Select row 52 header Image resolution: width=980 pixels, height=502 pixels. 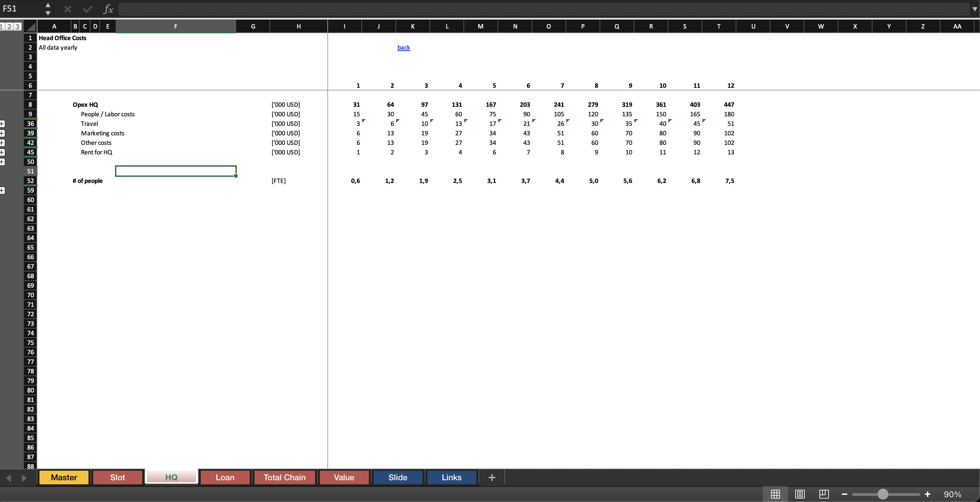(x=30, y=181)
